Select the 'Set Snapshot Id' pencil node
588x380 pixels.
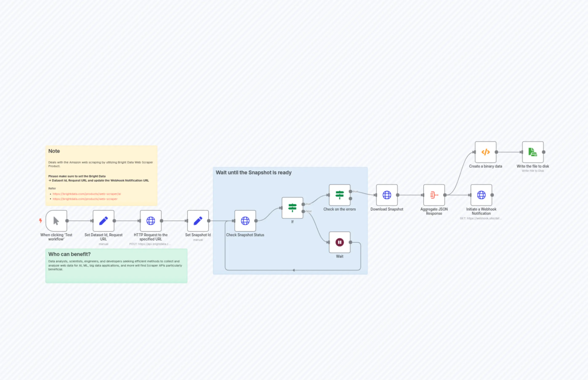point(198,221)
